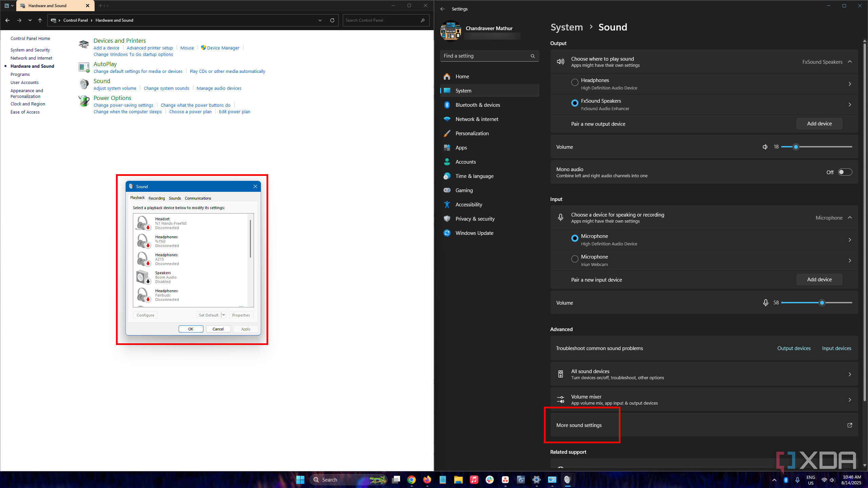
Task: Switch to Recording tab in Sound dialog
Action: pos(157,198)
